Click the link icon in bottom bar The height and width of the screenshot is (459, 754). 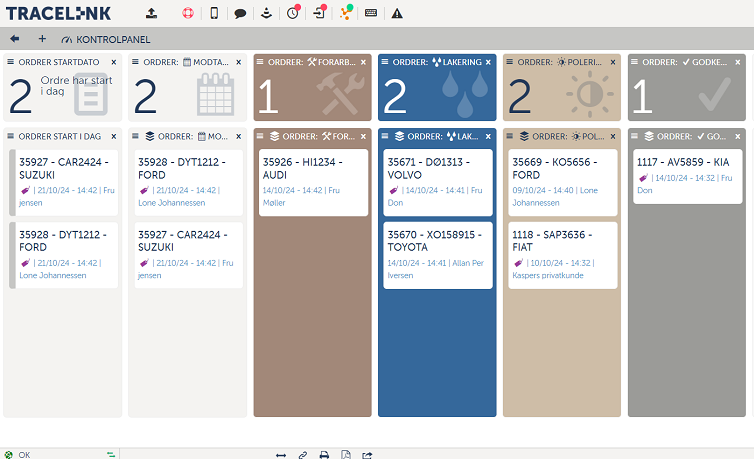(x=302, y=454)
